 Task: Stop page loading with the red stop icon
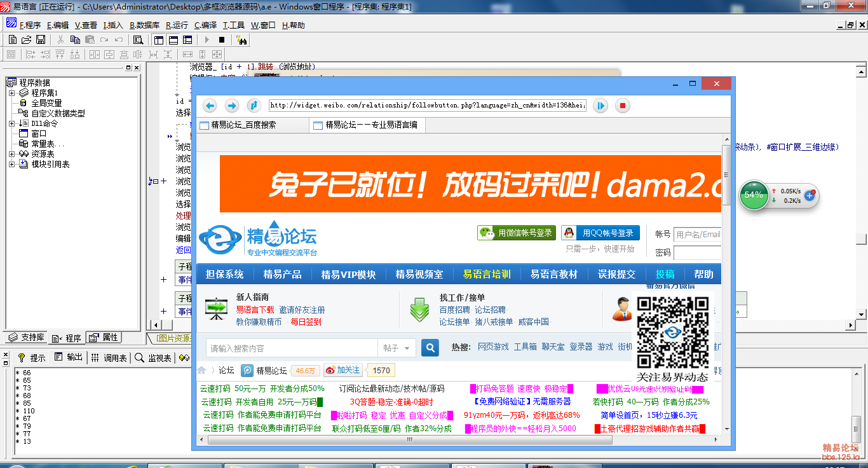point(623,106)
